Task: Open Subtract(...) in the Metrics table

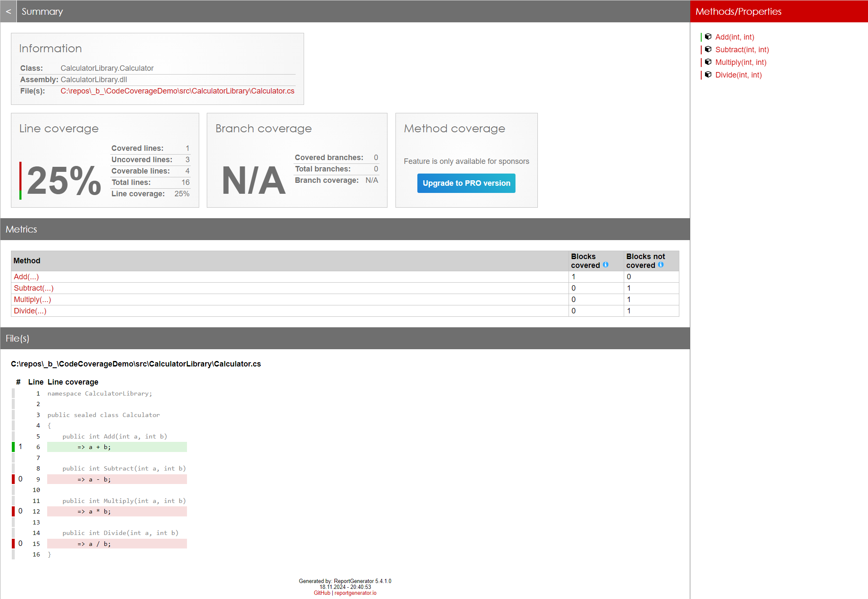Action: [x=34, y=288]
